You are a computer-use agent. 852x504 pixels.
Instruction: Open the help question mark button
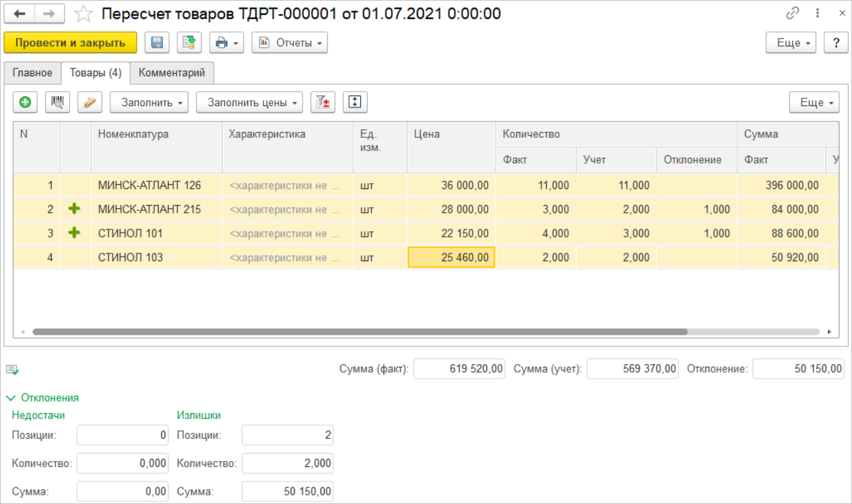click(x=835, y=43)
